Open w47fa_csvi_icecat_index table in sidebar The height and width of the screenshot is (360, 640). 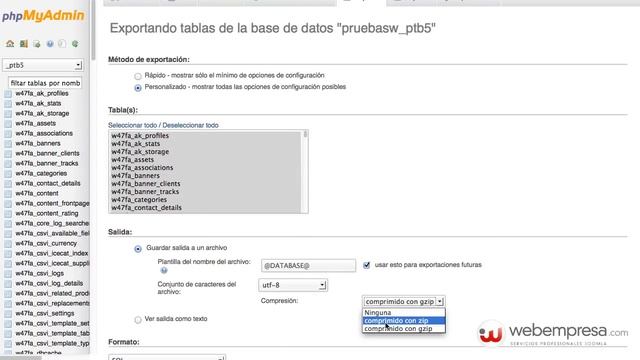pyautogui.click(x=52, y=253)
